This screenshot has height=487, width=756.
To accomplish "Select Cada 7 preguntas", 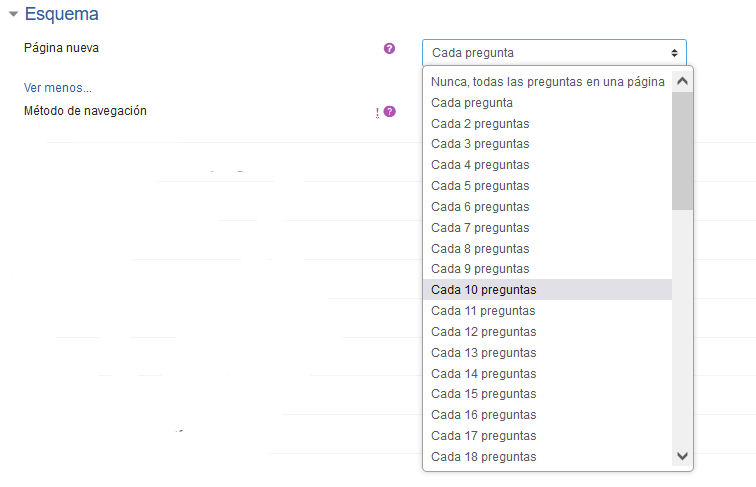I will click(x=547, y=228).
